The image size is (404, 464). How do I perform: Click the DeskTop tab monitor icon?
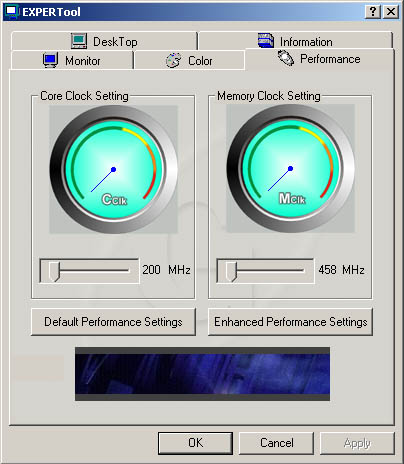point(79,41)
